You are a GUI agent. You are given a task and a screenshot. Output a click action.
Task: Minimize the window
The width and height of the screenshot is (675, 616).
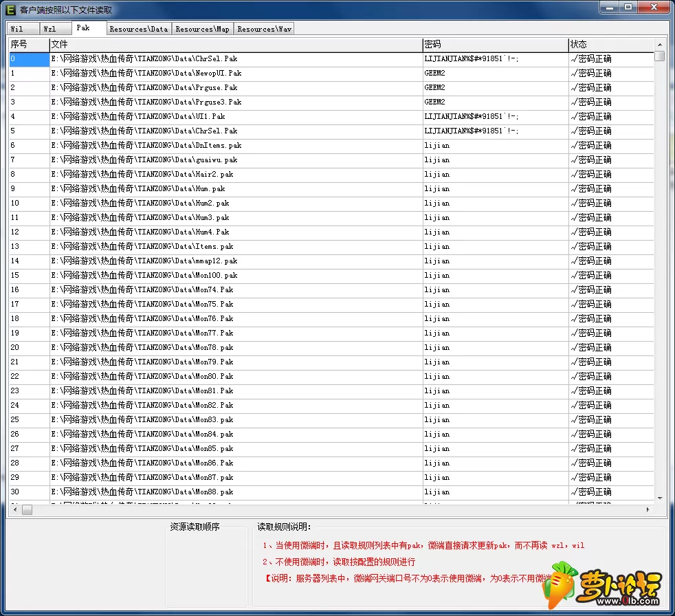[610, 8]
